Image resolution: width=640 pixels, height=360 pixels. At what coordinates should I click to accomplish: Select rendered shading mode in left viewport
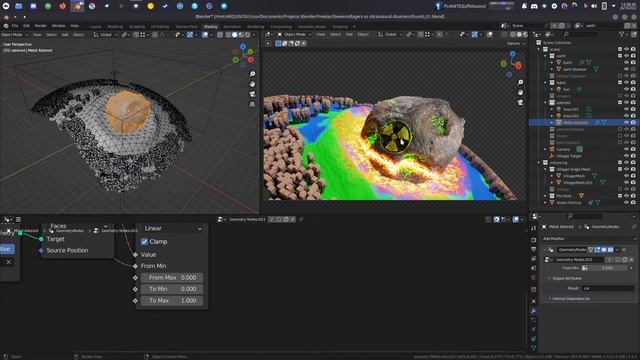[x=247, y=35]
